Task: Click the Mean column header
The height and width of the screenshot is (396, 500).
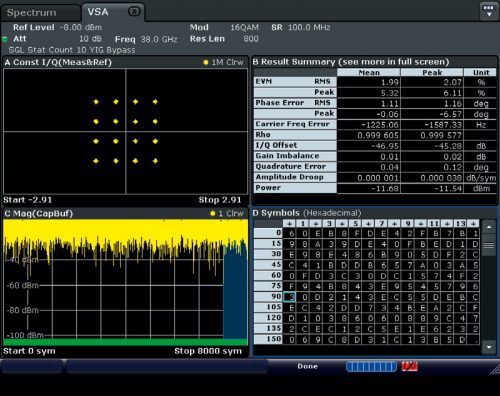Action: [369, 72]
